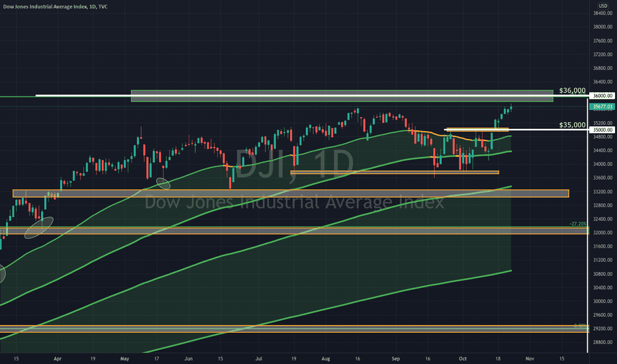Click the 38400.00 price axis label
The image size is (617, 364).
point(602,13)
